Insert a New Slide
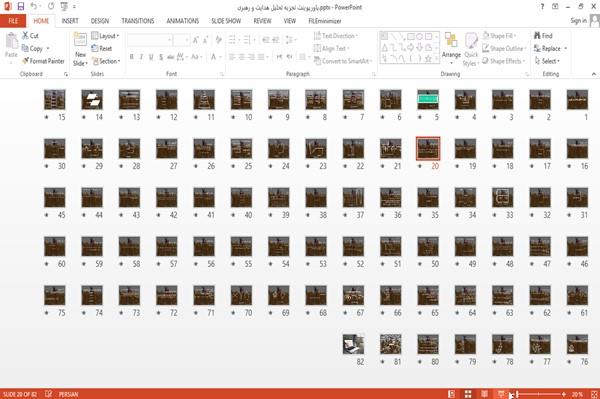The height and width of the screenshot is (399, 600). click(80, 50)
